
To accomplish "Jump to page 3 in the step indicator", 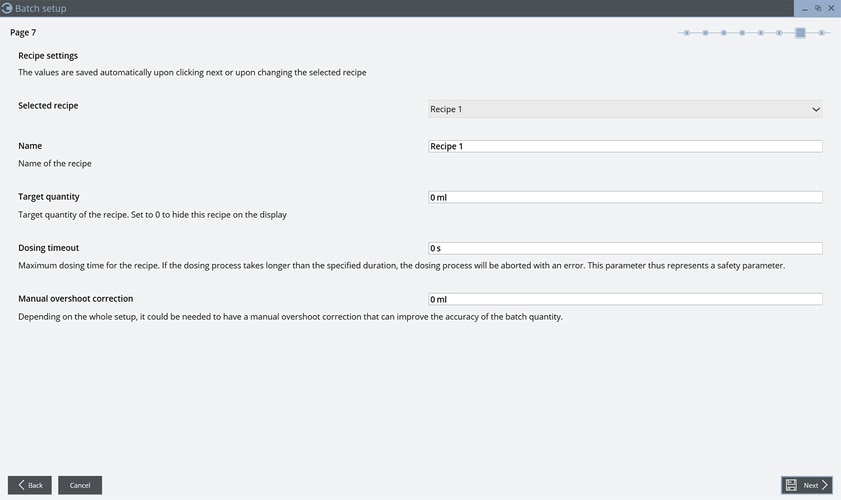I will pos(724,33).
